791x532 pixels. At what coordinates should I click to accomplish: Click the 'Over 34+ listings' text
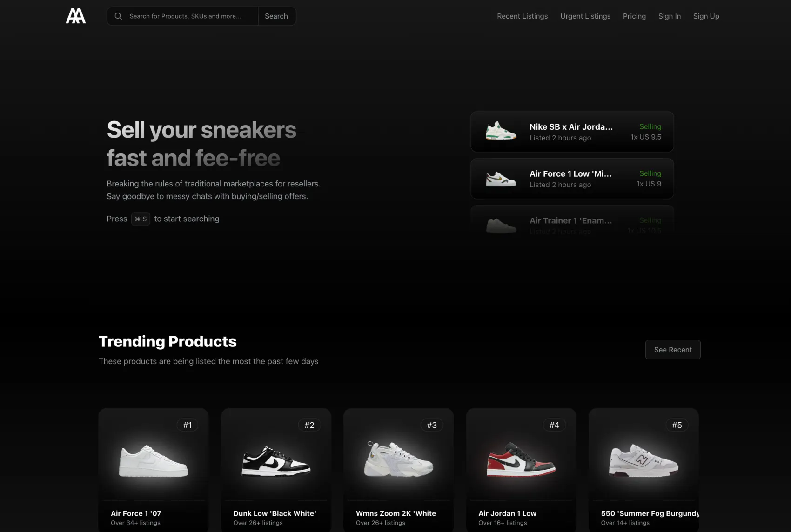(x=135, y=523)
